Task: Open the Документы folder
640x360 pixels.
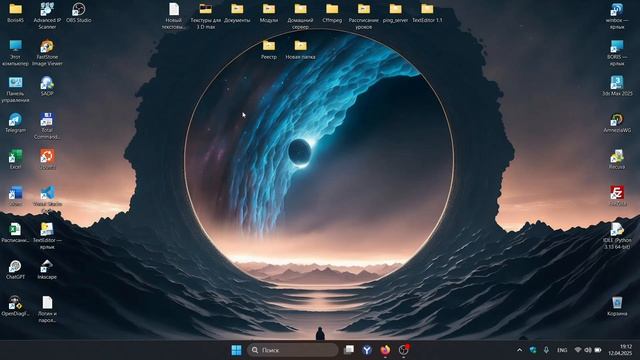Action: coord(237,12)
